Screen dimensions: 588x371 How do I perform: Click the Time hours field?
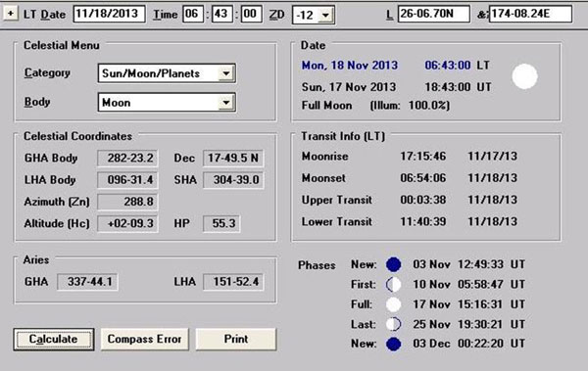coord(193,15)
